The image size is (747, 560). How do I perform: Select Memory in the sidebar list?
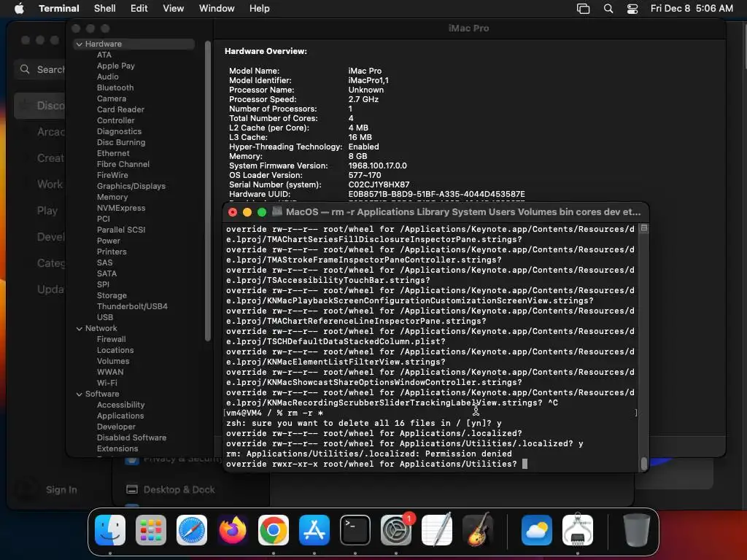[x=112, y=197]
